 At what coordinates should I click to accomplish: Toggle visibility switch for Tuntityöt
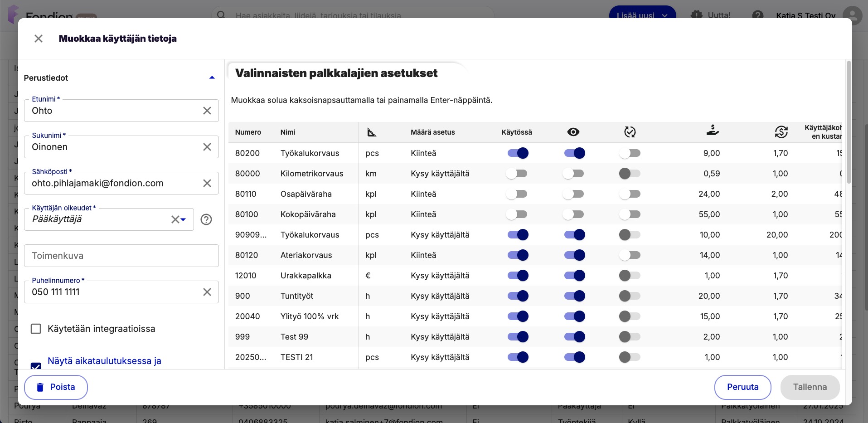coord(574,296)
